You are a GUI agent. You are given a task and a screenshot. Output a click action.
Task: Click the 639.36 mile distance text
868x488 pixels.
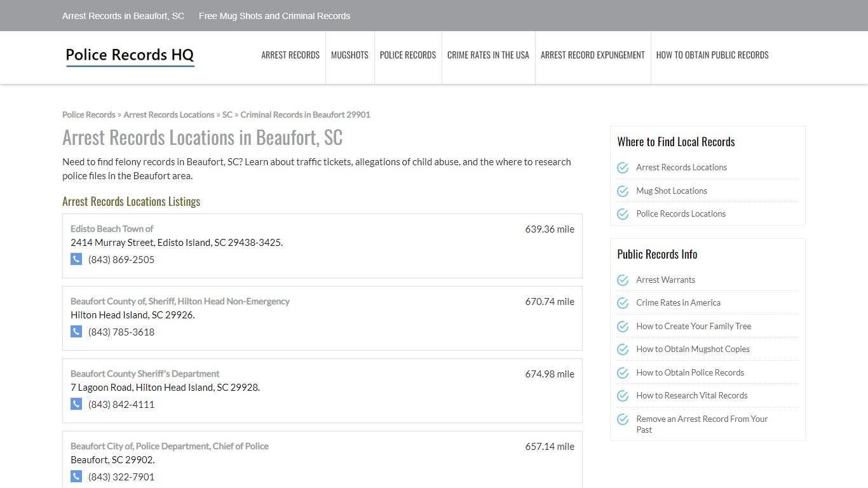click(x=550, y=229)
